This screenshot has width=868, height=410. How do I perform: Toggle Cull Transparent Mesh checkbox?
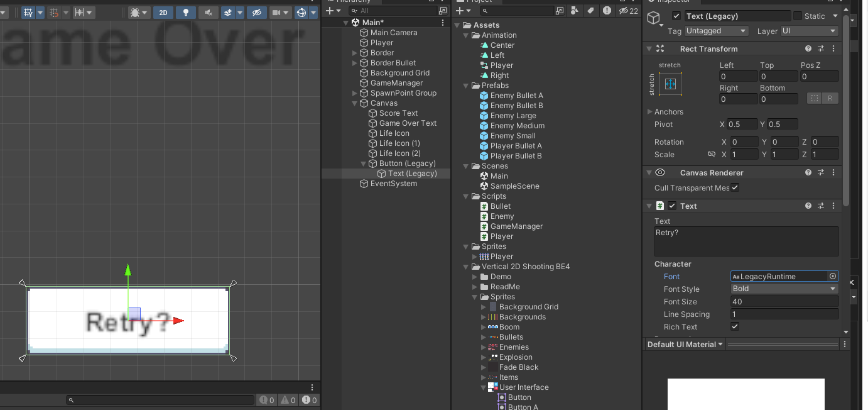coord(735,187)
